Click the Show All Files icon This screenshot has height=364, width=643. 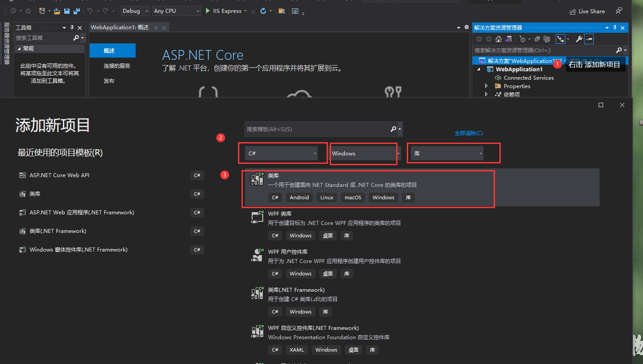click(547, 39)
